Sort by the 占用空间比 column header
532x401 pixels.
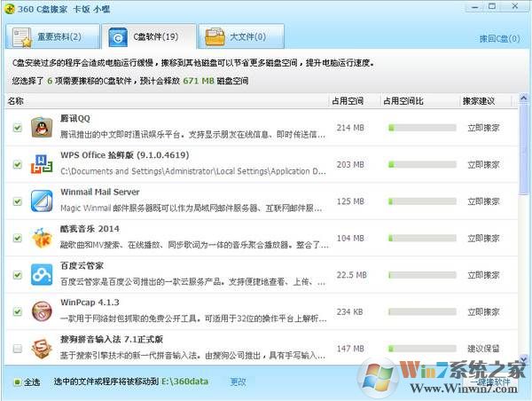(x=419, y=101)
